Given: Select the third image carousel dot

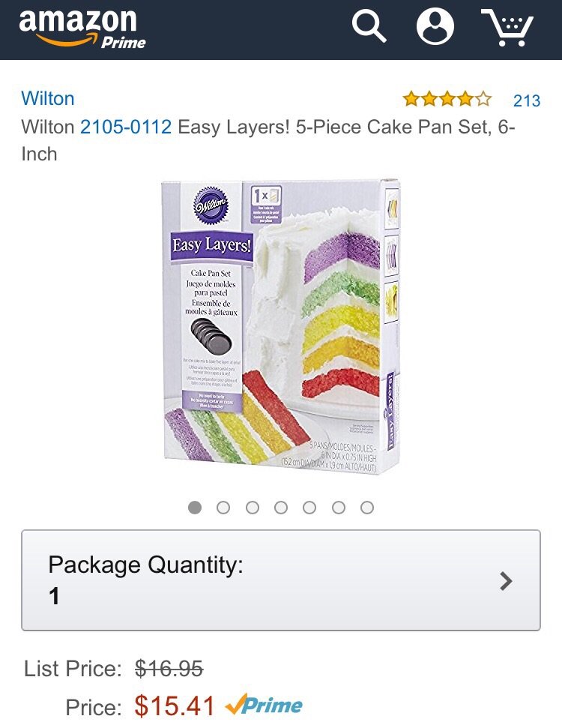Looking at the screenshot, I should pos(253,508).
